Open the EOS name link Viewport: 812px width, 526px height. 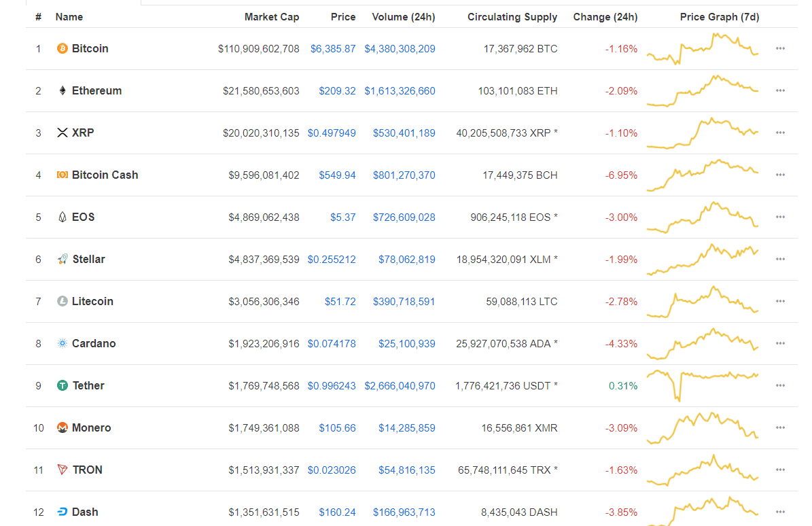84,217
